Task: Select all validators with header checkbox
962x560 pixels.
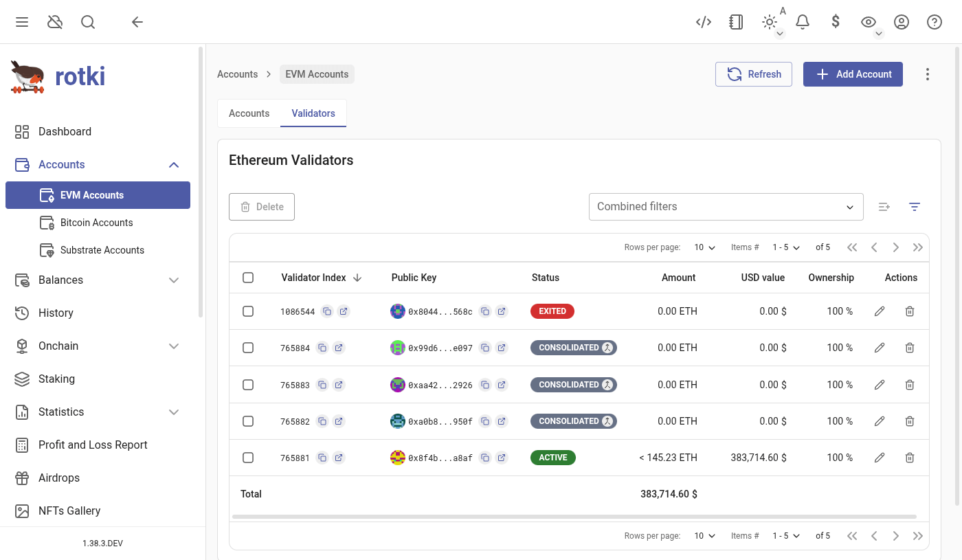Action: pos(248,278)
